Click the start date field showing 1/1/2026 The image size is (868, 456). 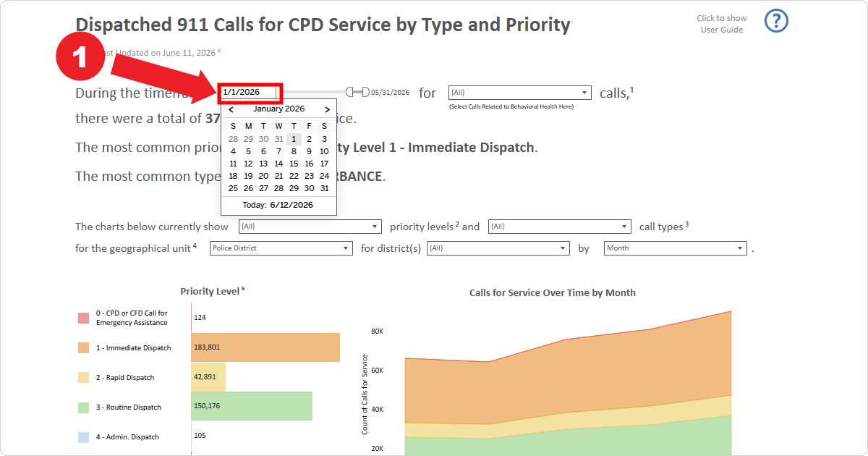click(x=250, y=92)
